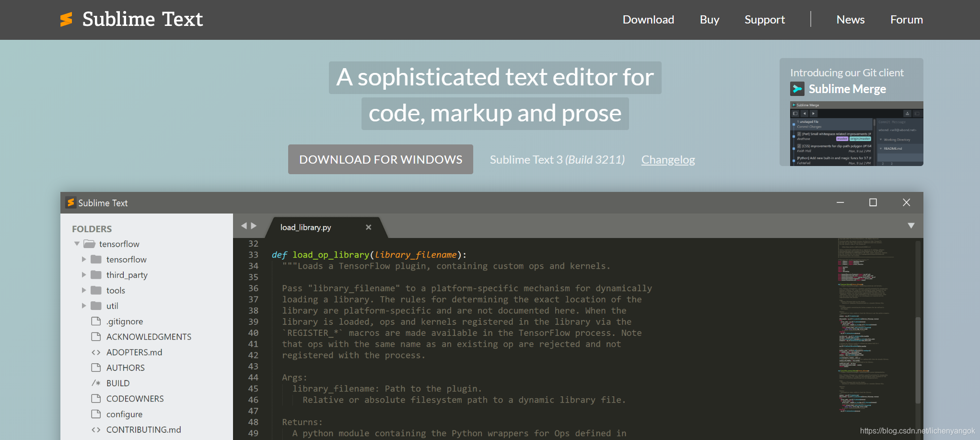Open ADOPTERS.md file

[134, 352]
